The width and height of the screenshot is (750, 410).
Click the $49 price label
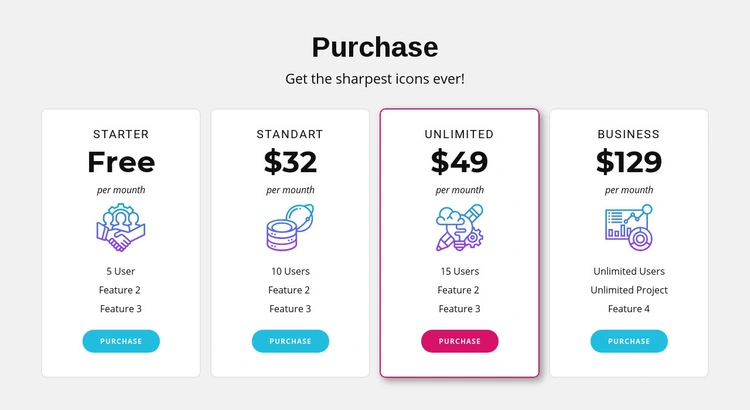pyautogui.click(x=459, y=162)
